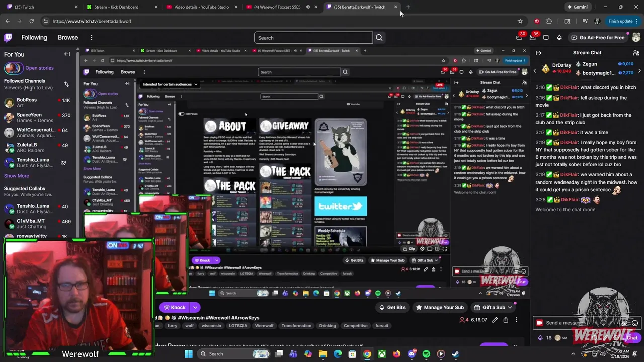This screenshot has width=644, height=362.
Task: Open a new Chrome tab
Action: [x=408, y=7]
